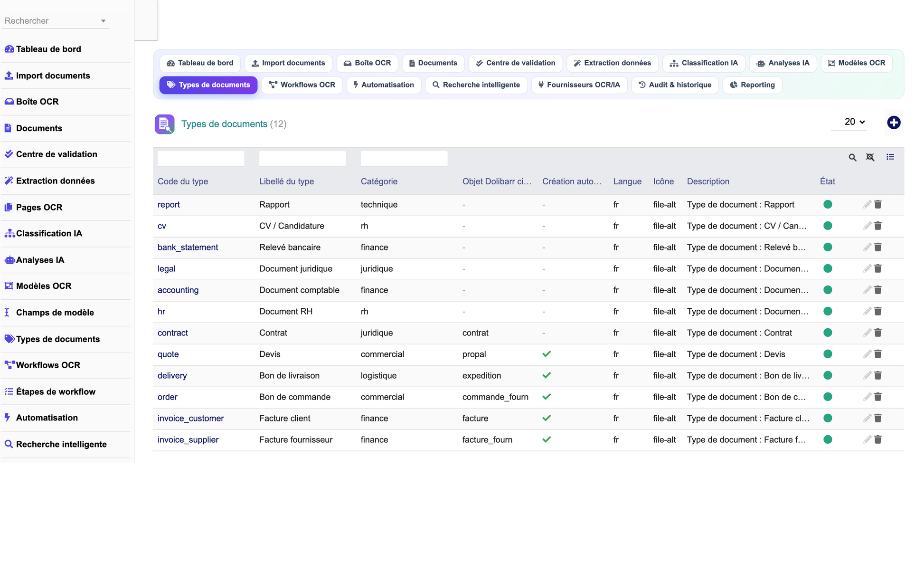Delete the quote row trash icon

pos(878,354)
